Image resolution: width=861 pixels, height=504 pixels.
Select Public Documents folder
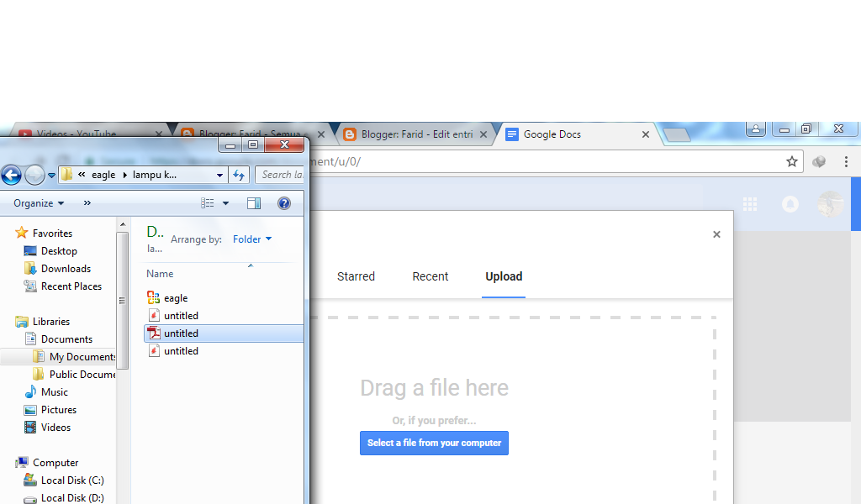tap(82, 374)
